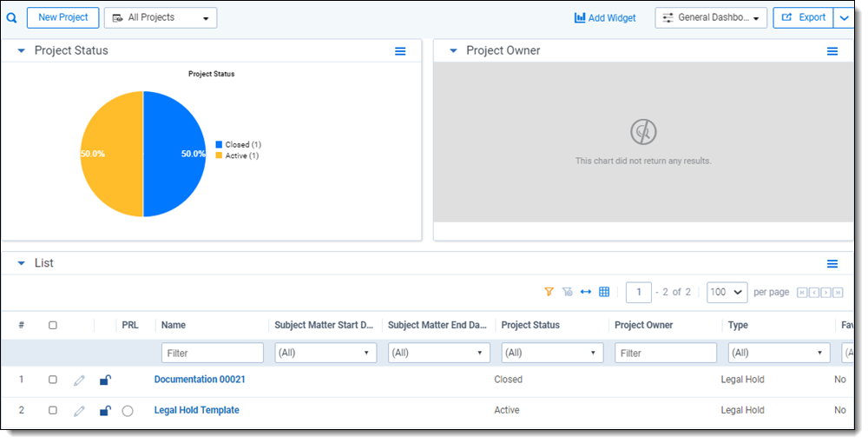Toggle the orange list filter icon
The width and height of the screenshot is (868, 443).
(x=549, y=292)
